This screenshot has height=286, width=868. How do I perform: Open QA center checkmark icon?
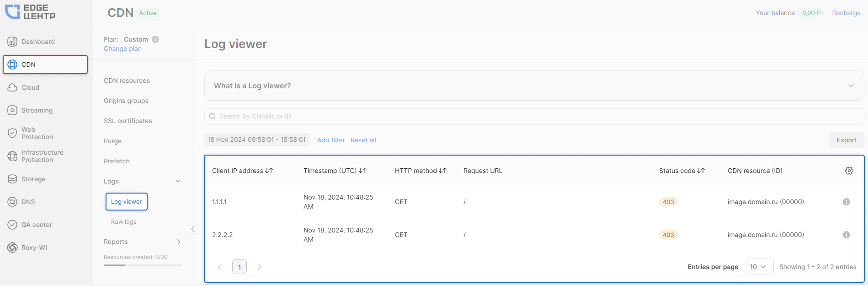[12, 225]
